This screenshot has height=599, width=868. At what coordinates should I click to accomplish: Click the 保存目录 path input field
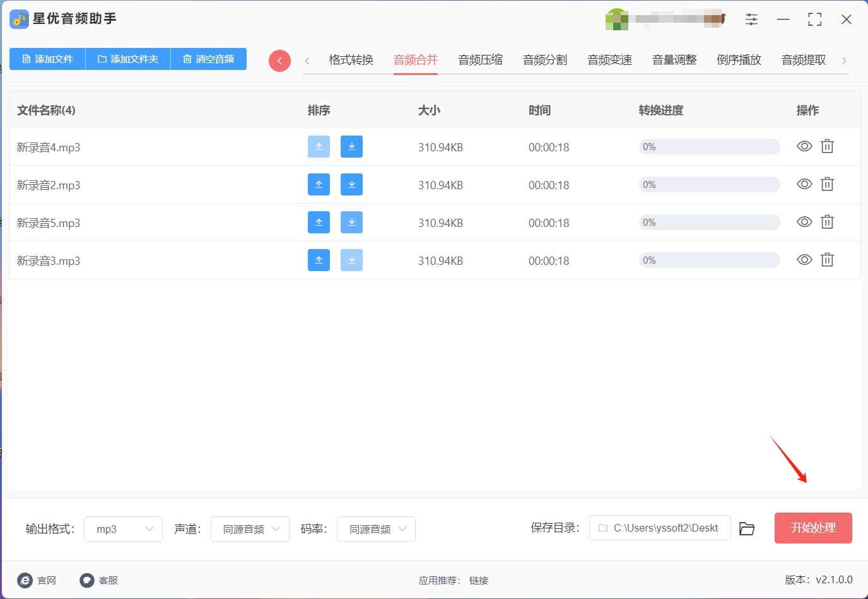(660, 528)
